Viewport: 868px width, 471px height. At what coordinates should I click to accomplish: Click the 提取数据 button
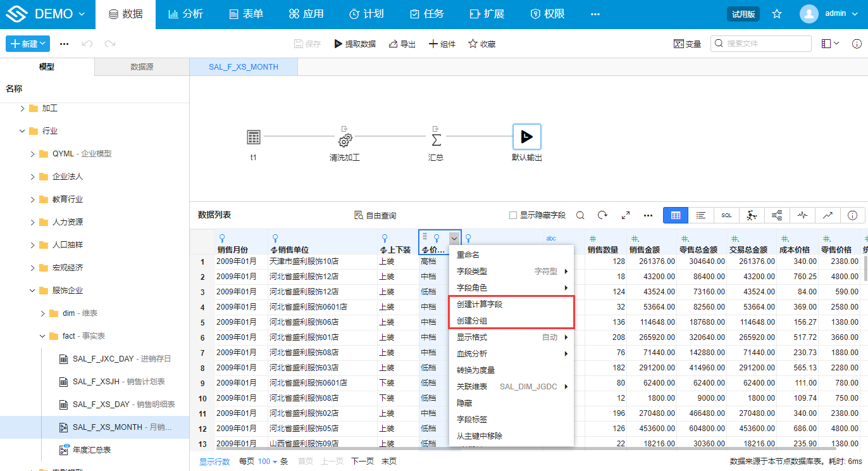(355, 44)
